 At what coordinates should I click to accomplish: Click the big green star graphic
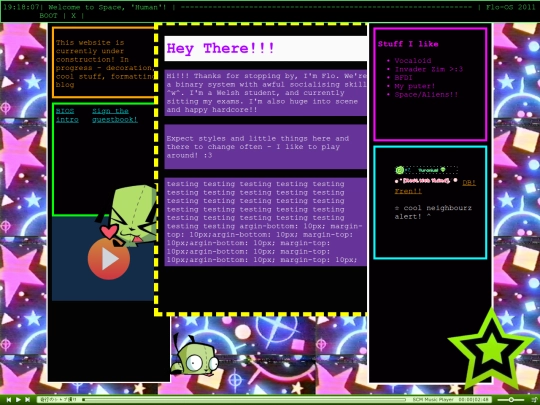coord(491,349)
